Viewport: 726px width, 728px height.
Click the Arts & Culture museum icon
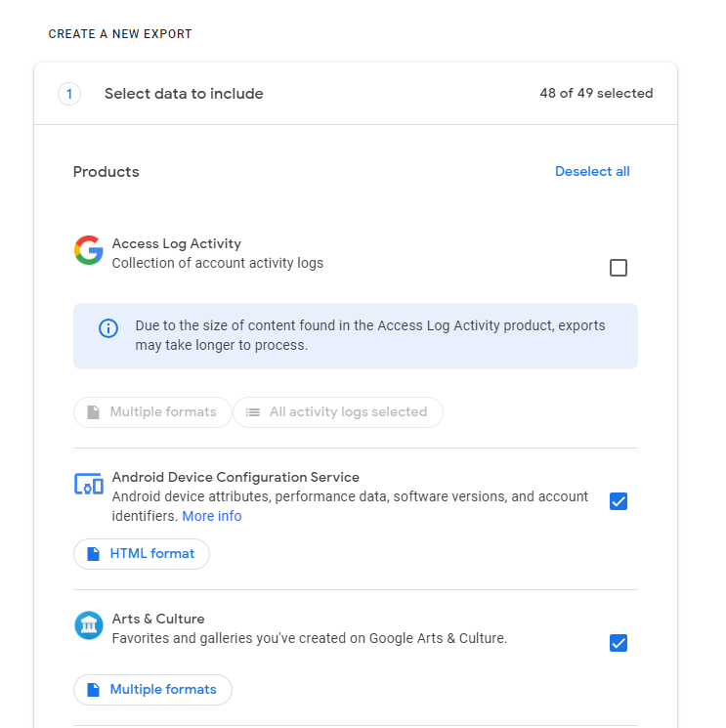point(89,625)
